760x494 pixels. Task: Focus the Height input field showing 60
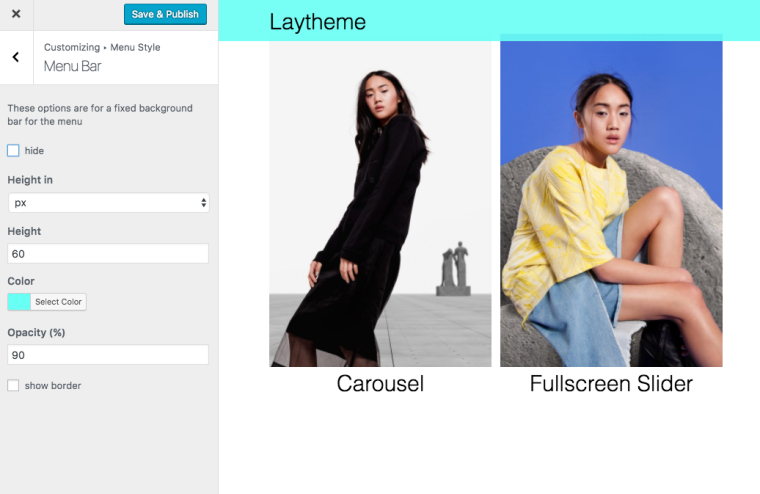point(108,254)
